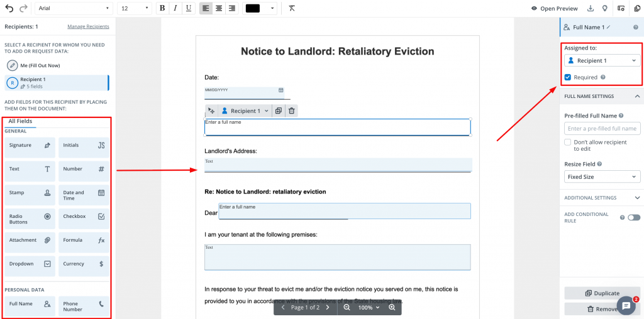Select the All Fields tab
This screenshot has width=644, height=319.
[x=20, y=121]
